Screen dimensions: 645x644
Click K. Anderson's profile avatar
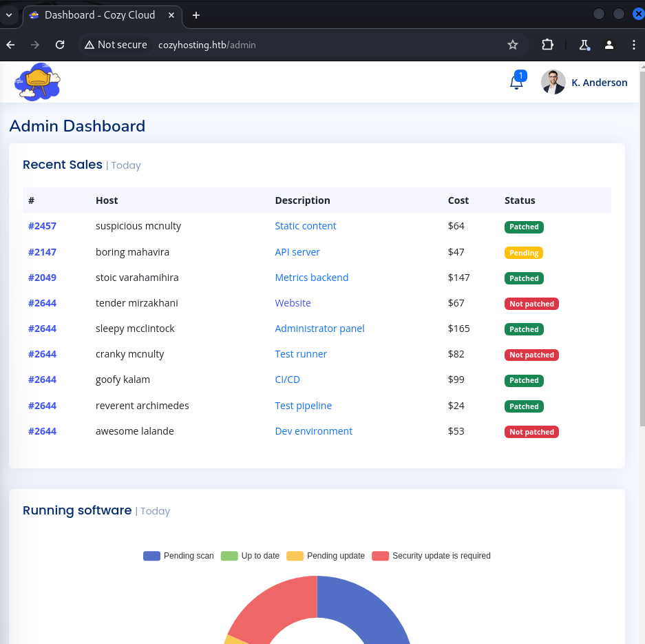click(x=553, y=82)
